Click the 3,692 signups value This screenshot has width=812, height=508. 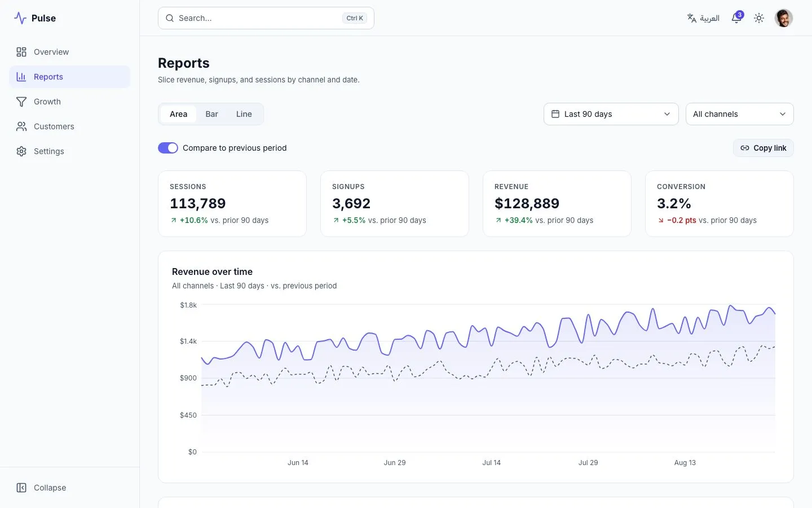point(351,203)
